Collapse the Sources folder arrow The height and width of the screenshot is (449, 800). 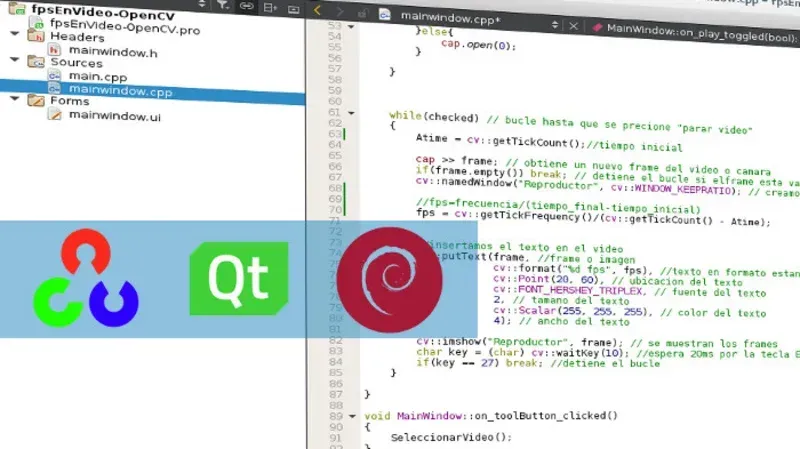[15, 59]
